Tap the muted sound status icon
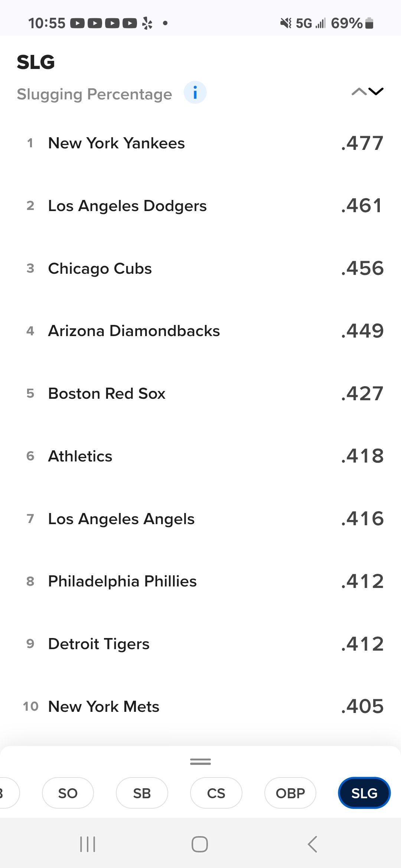 [x=286, y=23]
